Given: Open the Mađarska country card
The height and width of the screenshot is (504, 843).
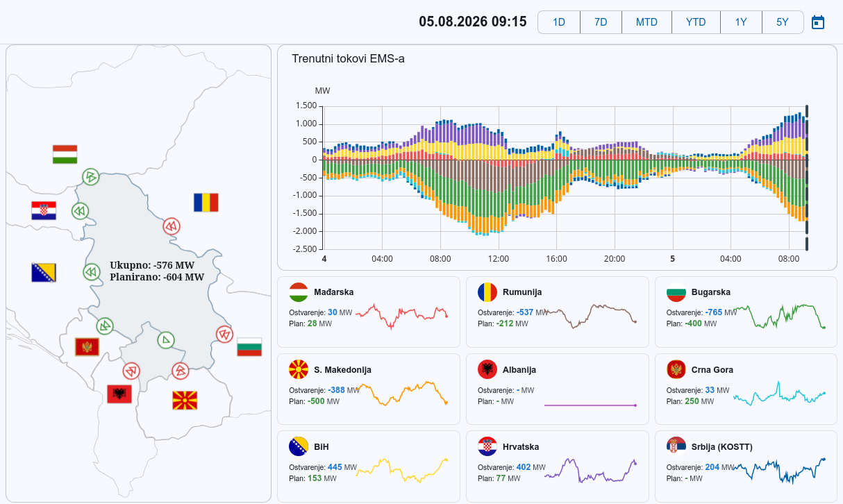Looking at the screenshot, I should pos(369,312).
